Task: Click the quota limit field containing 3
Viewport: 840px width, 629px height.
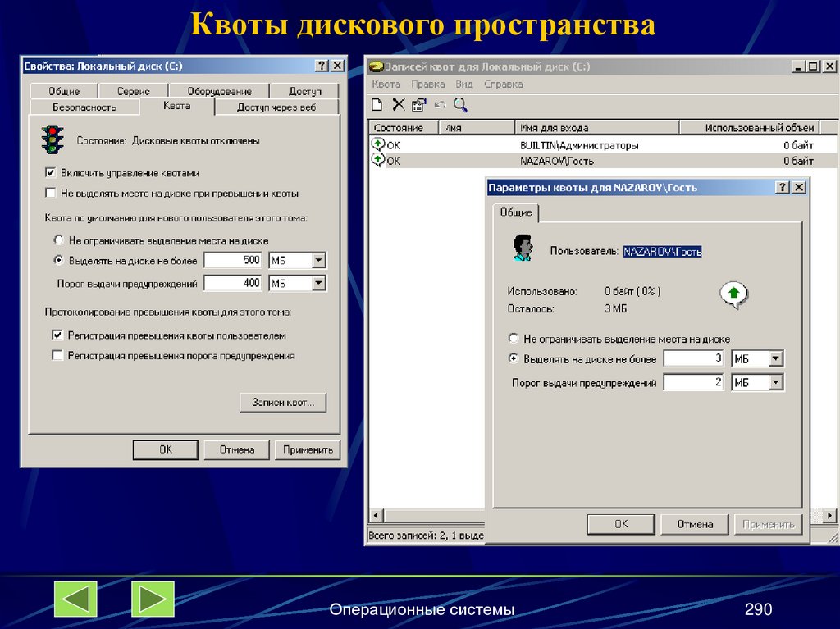Action: point(694,358)
